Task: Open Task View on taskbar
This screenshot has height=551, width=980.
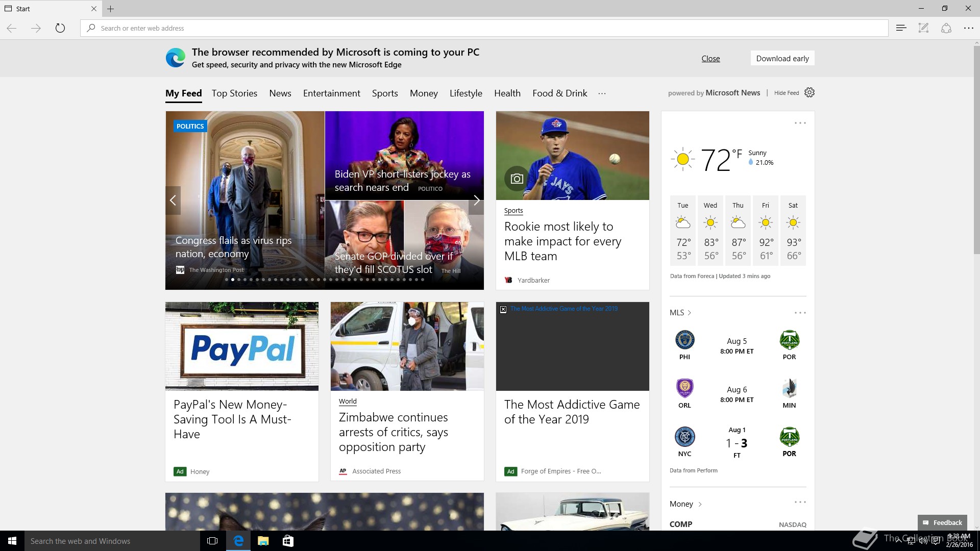Action: click(212, 541)
